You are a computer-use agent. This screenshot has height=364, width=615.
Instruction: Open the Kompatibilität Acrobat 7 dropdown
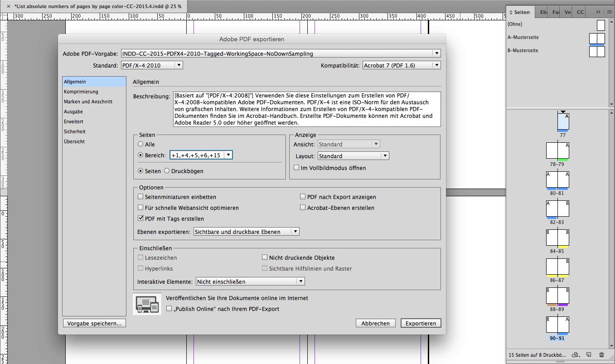(x=402, y=65)
